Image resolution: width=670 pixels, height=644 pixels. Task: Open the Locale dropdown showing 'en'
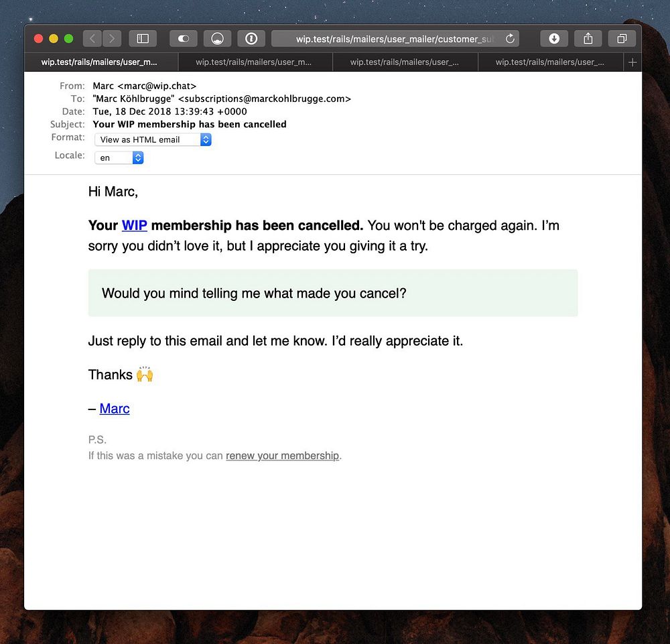coord(119,158)
